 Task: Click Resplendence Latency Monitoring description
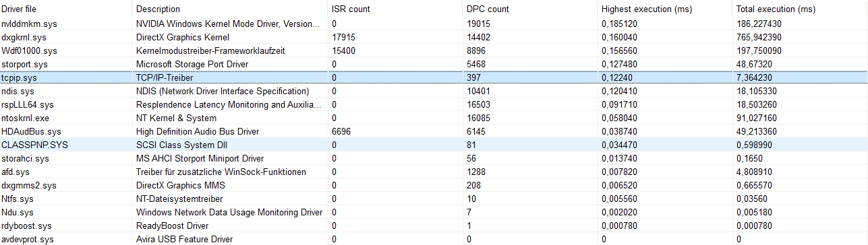pos(228,104)
